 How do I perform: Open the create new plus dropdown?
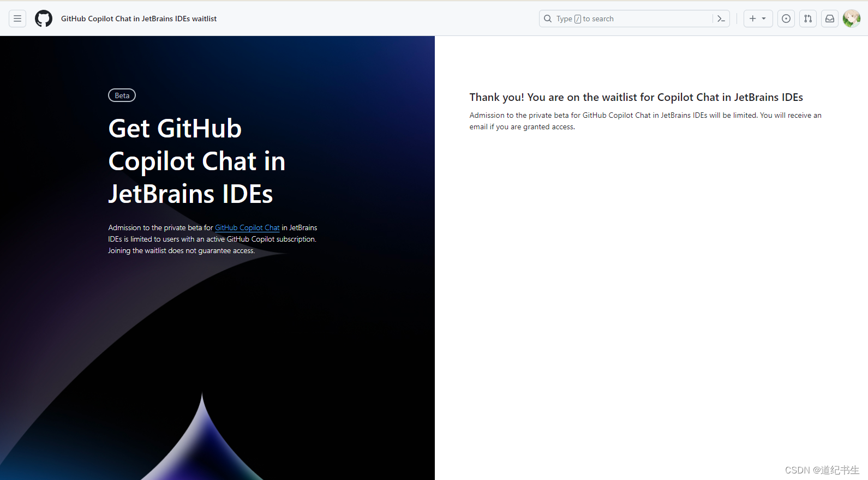(758, 19)
